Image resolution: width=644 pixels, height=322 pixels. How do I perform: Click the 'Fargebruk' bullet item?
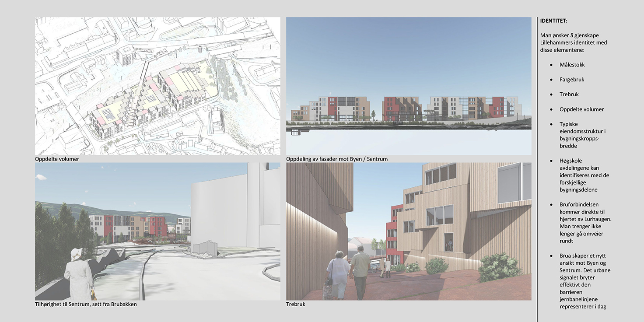click(x=572, y=80)
